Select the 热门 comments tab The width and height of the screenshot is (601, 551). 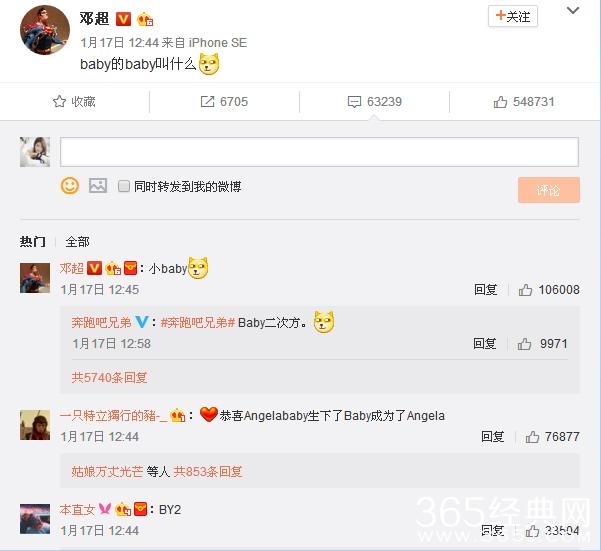(33, 242)
